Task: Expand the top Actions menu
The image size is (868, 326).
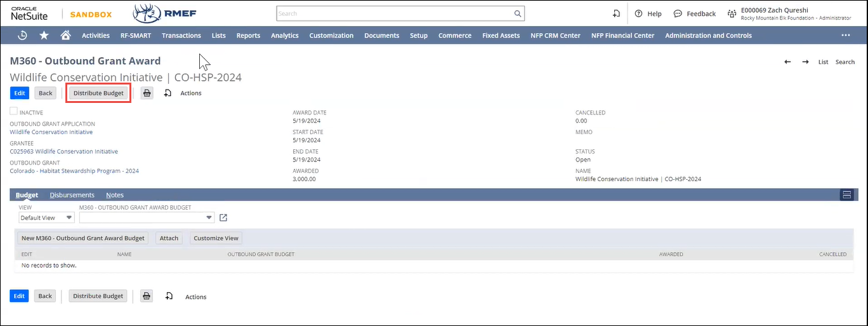Action: click(190, 93)
